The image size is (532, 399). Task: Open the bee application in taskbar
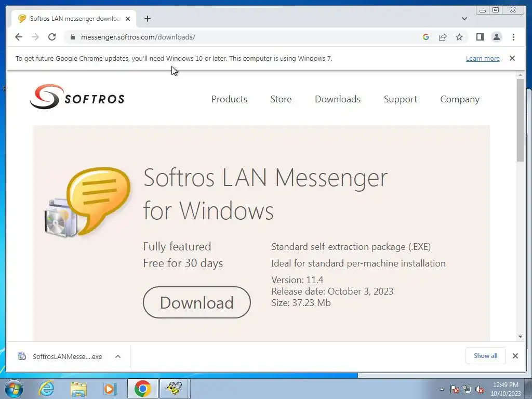point(174,389)
